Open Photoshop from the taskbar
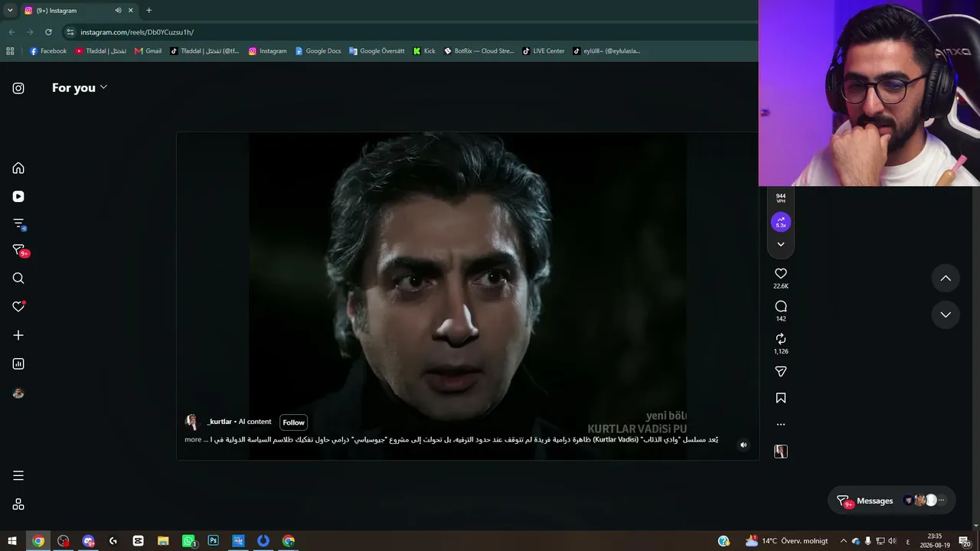Screen dimensions: 980x551 [214, 541]
